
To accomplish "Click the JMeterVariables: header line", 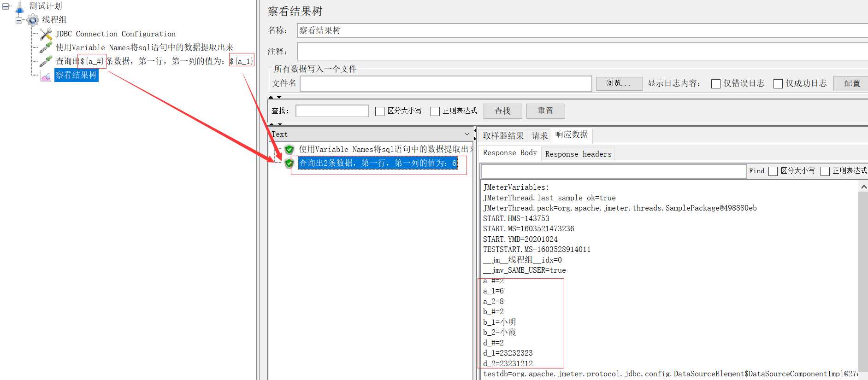I will tap(516, 187).
